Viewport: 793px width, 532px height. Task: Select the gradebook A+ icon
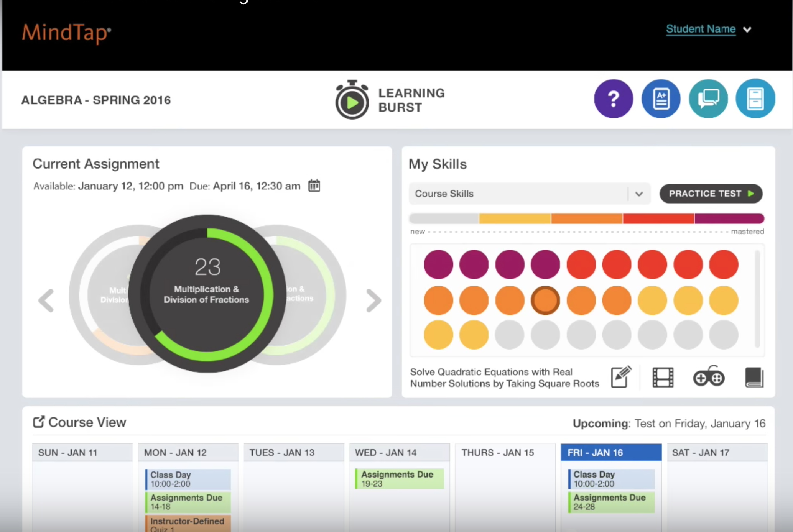[660, 99]
